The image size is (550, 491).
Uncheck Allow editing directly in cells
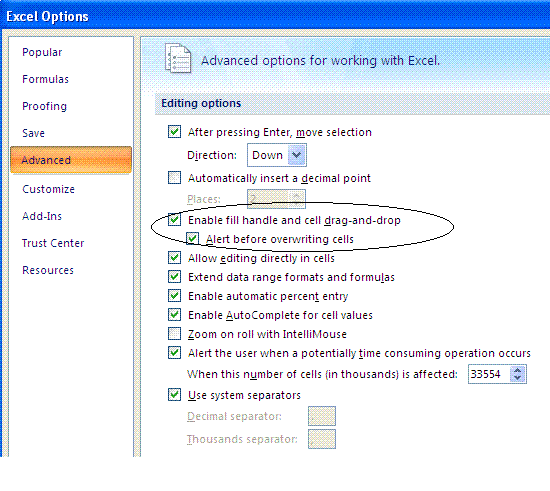pos(174,258)
